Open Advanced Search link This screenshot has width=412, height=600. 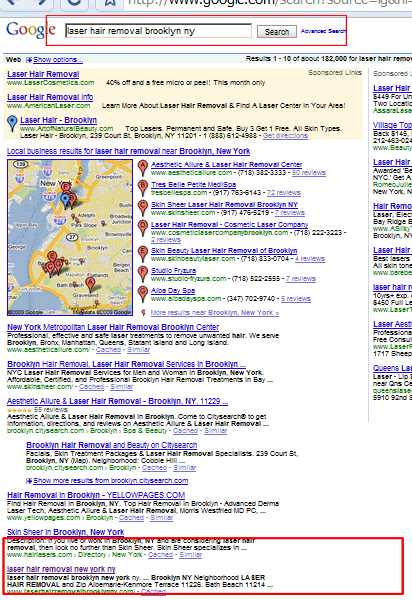point(323,31)
